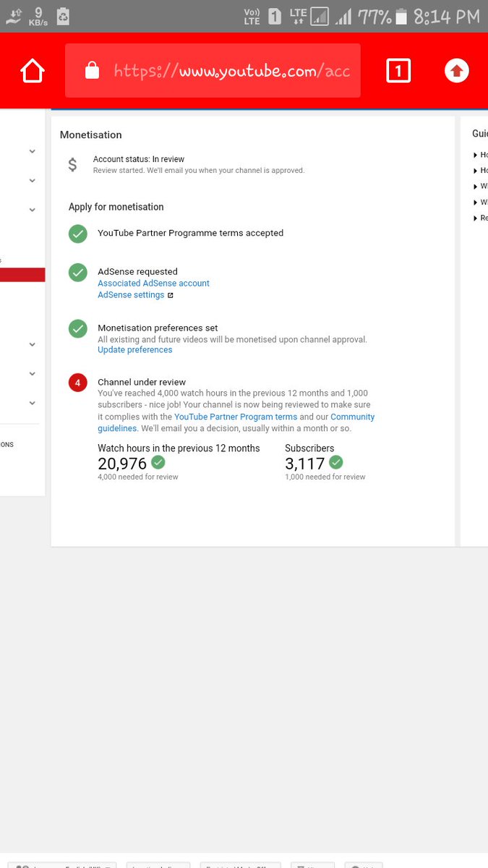Click green check beside Partner Programme terms accepted
The width and height of the screenshot is (488, 868).
(x=78, y=234)
